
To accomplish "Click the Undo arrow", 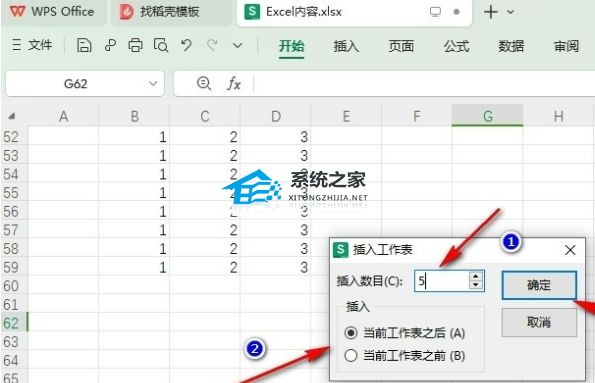I will pyautogui.click(x=186, y=46).
